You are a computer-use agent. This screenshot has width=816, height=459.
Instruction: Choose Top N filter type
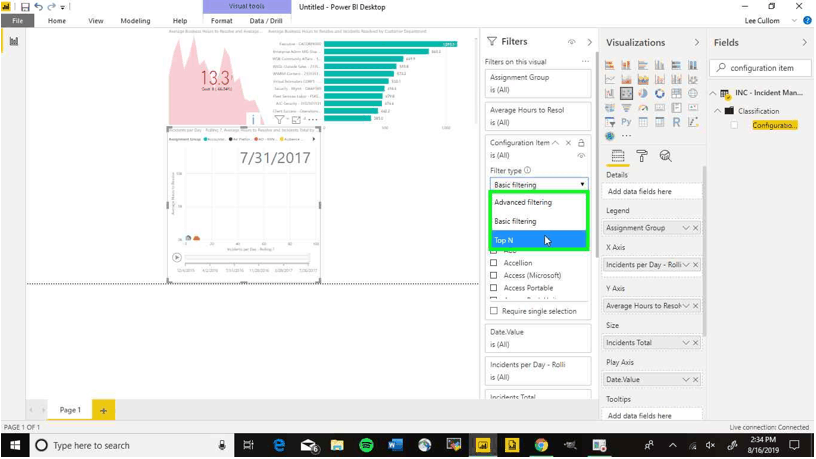click(x=539, y=240)
